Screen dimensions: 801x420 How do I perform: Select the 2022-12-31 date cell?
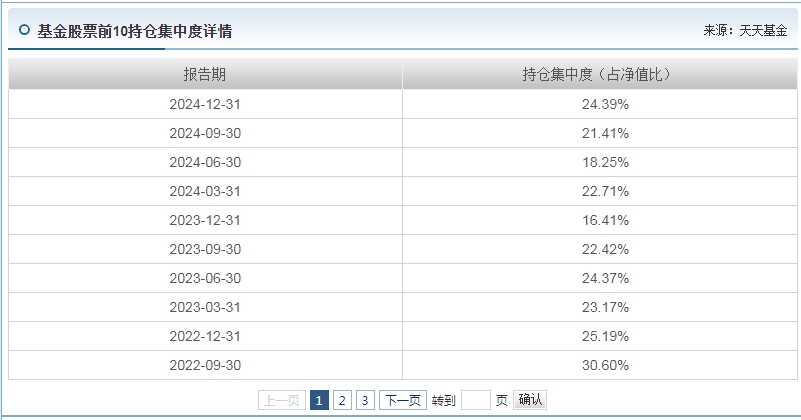point(205,337)
